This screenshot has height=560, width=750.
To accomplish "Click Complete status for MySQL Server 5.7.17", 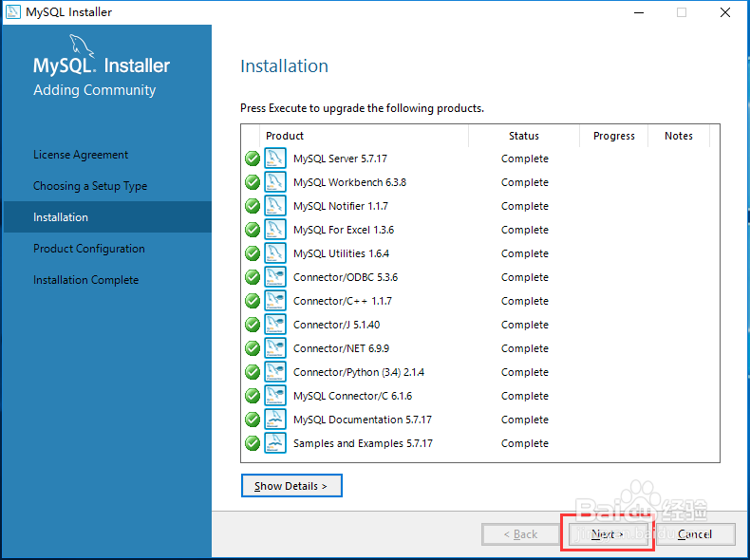I will click(x=525, y=159).
